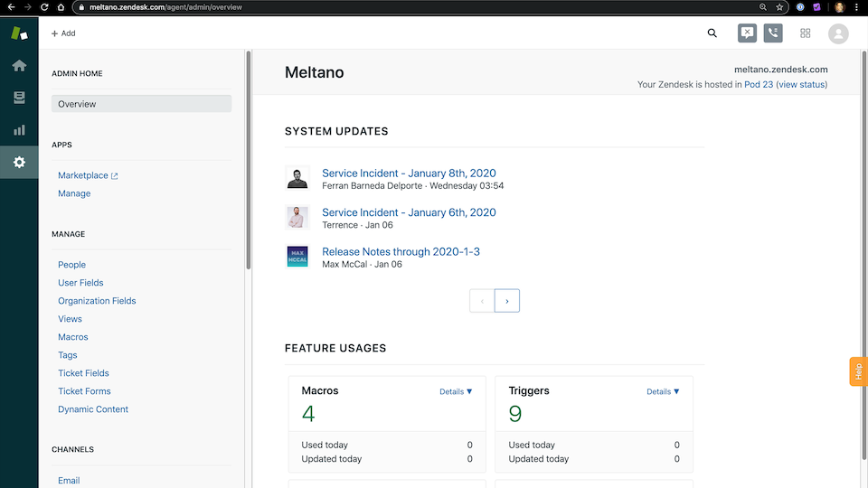Go to next page of system updates
868x488 pixels.
[x=507, y=301]
